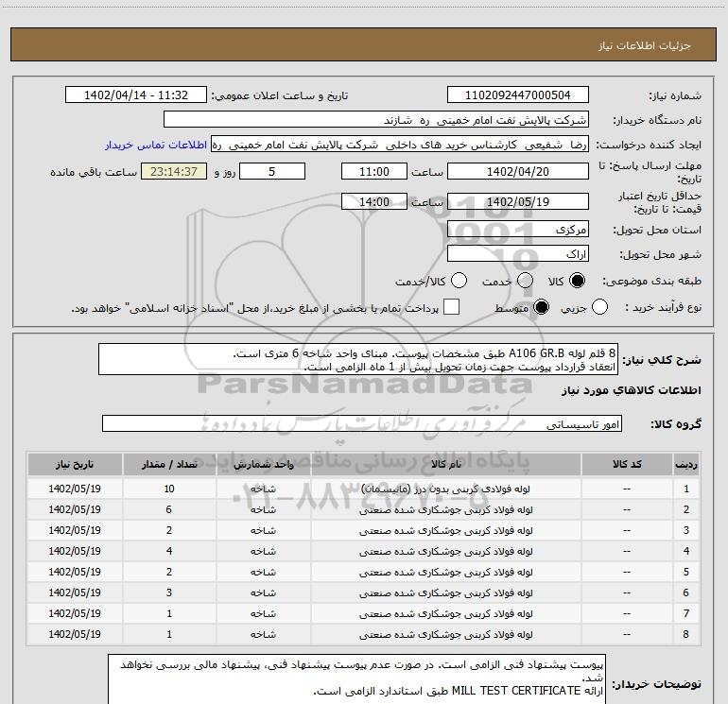Click the remaining days field showing 5
The width and height of the screenshot is (728, 704).
[x=272, y=171]
